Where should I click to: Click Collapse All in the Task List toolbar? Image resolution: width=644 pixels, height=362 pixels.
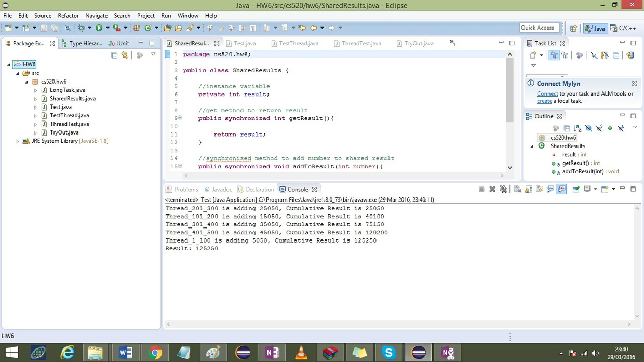(x=616, y=55)
